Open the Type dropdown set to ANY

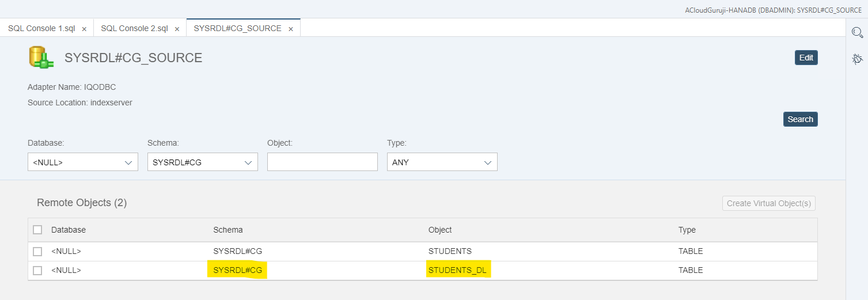tap(442, 162)
